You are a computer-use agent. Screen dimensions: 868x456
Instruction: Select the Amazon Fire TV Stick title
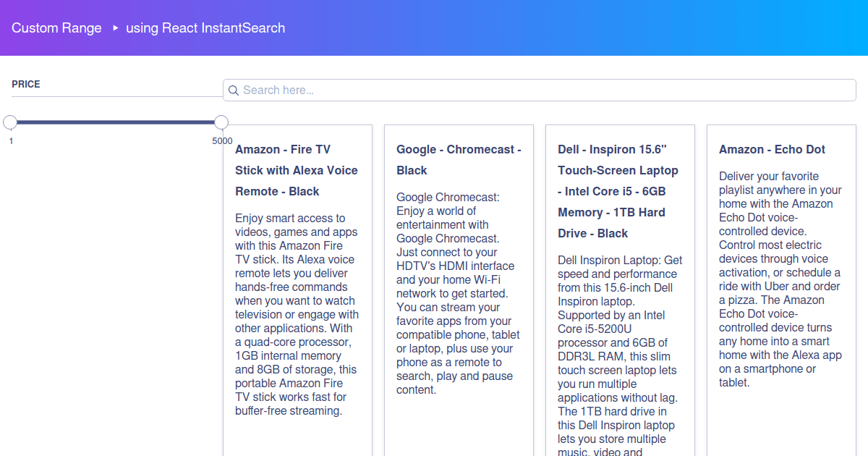[x=297, y=170]
